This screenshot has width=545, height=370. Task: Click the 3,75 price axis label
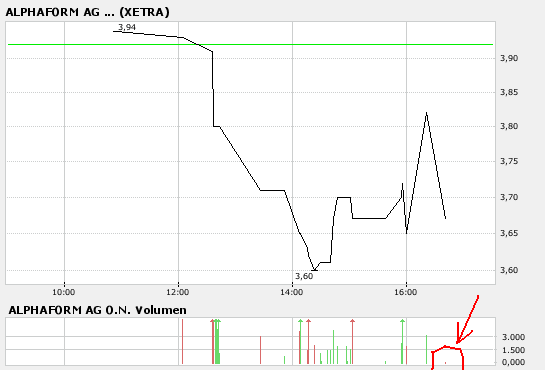pos(509,161)
